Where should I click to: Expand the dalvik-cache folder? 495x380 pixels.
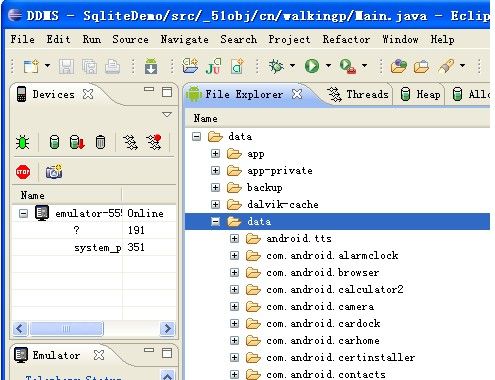click(215, 204)
